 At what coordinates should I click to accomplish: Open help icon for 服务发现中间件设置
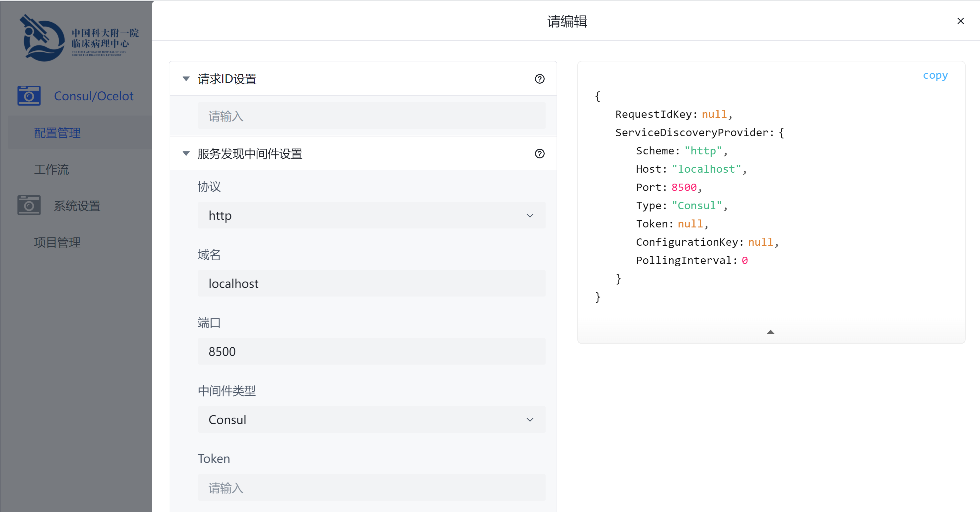point(539,154)
